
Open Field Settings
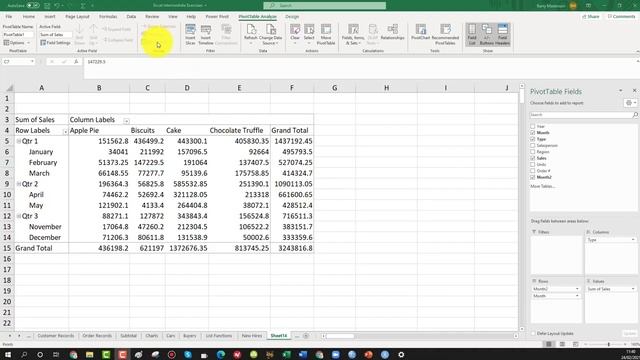[55, 42]
